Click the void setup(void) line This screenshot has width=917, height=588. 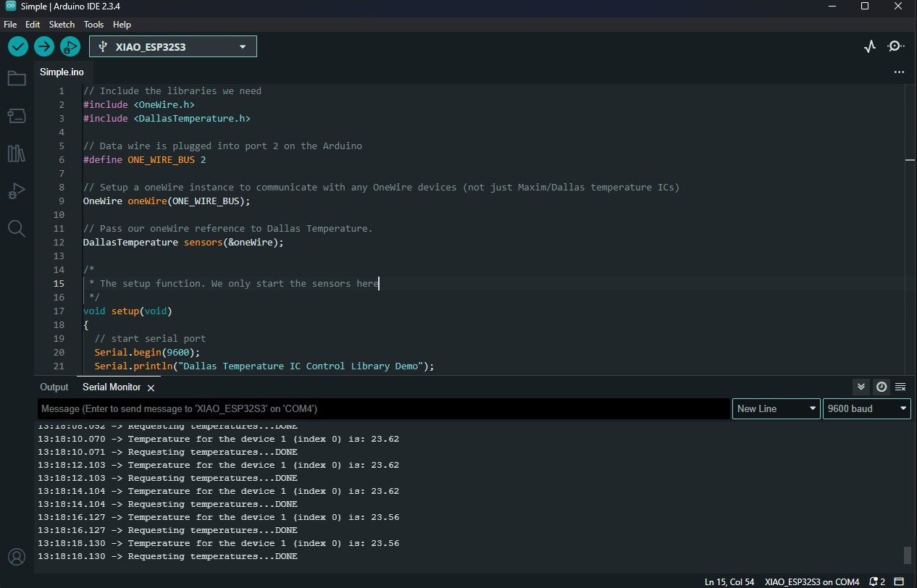127,311
